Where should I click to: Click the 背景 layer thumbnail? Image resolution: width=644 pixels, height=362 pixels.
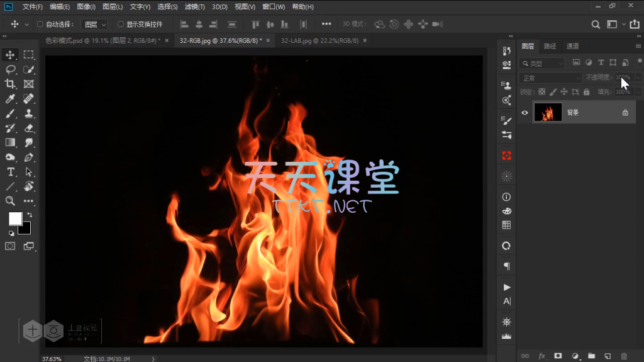click(548, 113)
